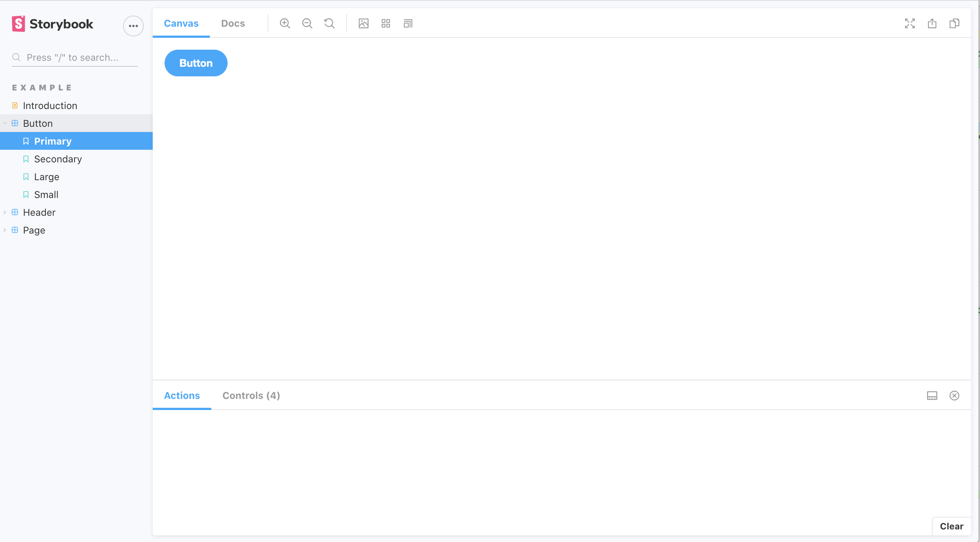Reset the canvas zoom level
This screenshot has width=980, height=542.
(329, 23)
